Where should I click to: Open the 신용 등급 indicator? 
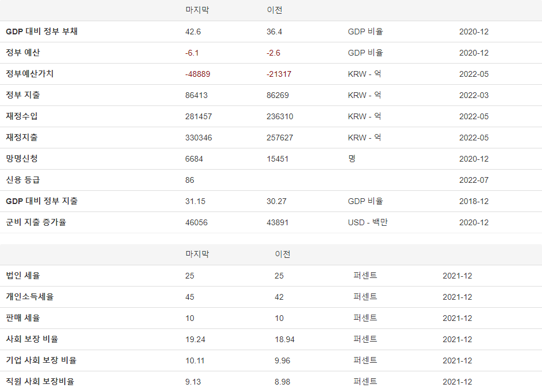click(23, 180)
